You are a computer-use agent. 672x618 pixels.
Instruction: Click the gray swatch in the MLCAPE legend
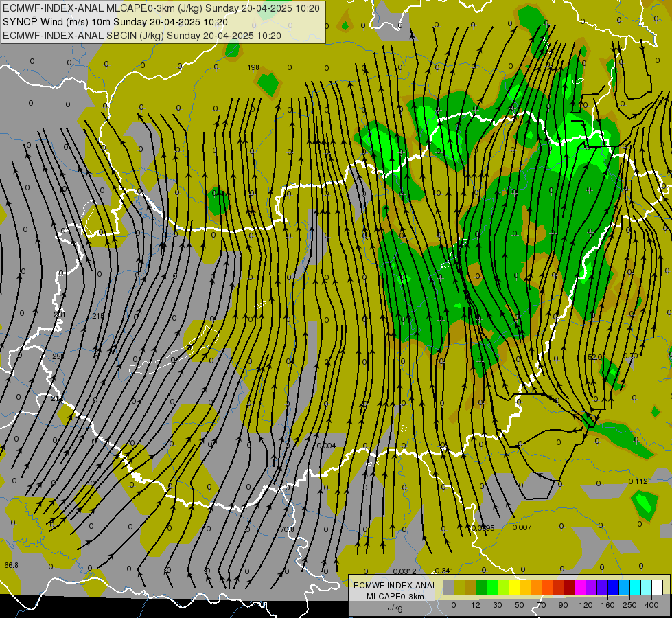pyautogui.click(x=448, y=588)
